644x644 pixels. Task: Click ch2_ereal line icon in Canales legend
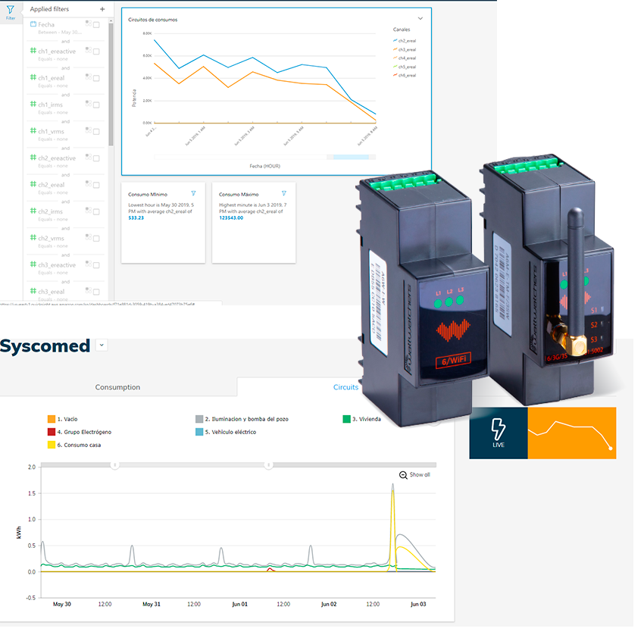[395, 41]
